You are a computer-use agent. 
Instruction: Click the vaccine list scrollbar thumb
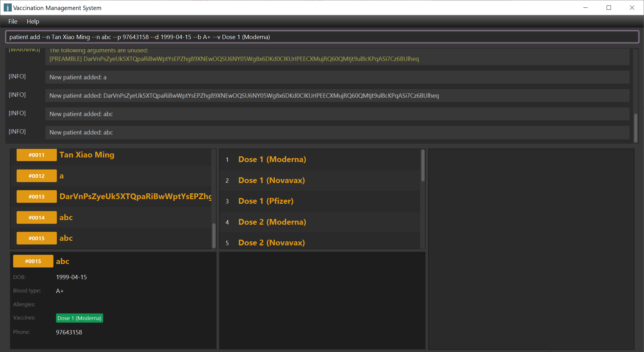tap(423, 166)
